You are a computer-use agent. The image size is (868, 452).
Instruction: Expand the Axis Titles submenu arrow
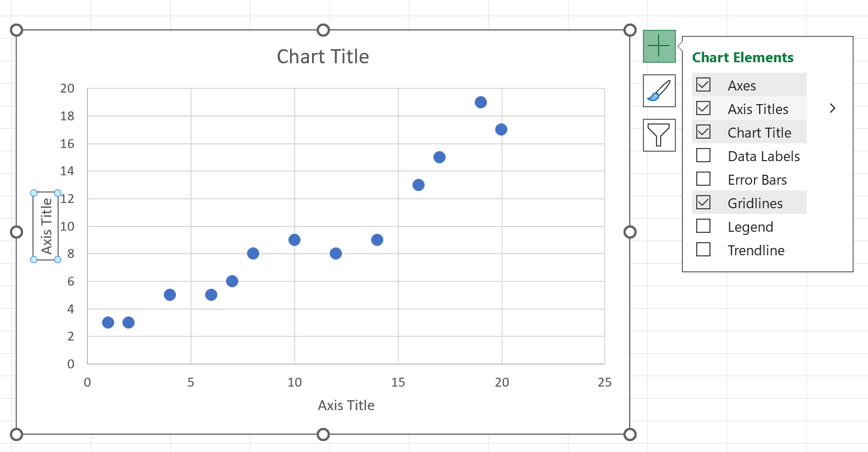coord(832,108)
